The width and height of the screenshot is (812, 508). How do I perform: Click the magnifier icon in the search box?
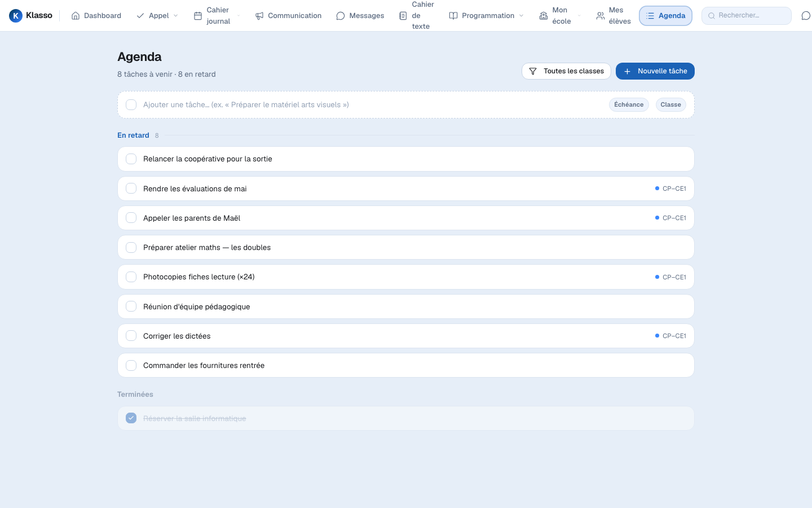712,16
